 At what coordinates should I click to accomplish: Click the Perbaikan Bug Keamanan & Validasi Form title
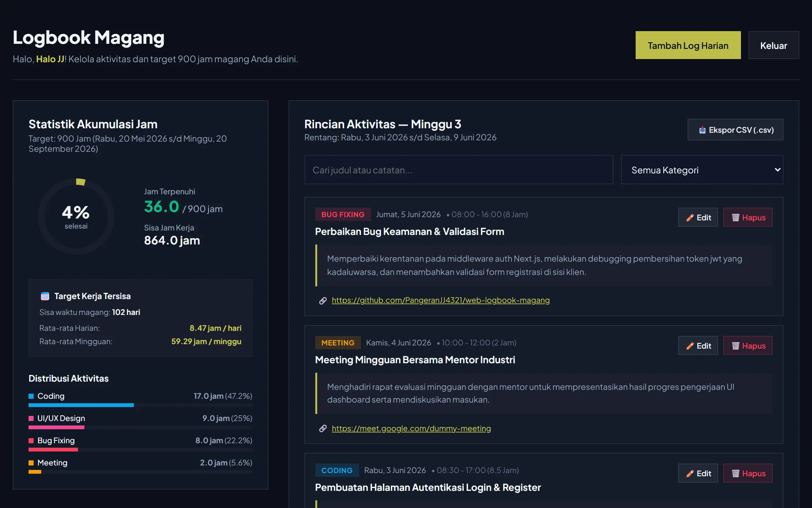click(409, 231)
